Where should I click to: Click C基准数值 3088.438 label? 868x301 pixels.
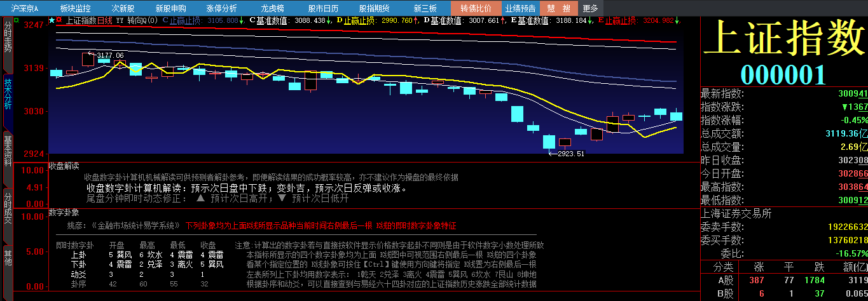tap(291, 20)
